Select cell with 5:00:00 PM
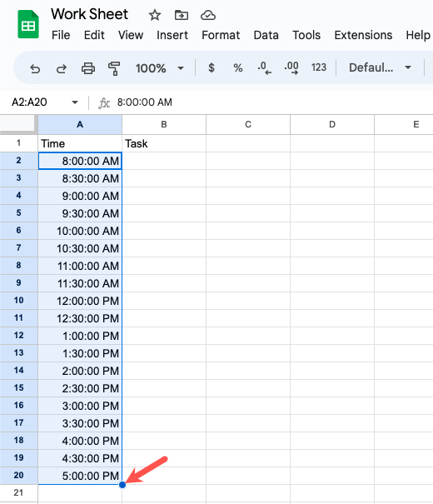Screen dimensions: 433x504 point(80,476)
